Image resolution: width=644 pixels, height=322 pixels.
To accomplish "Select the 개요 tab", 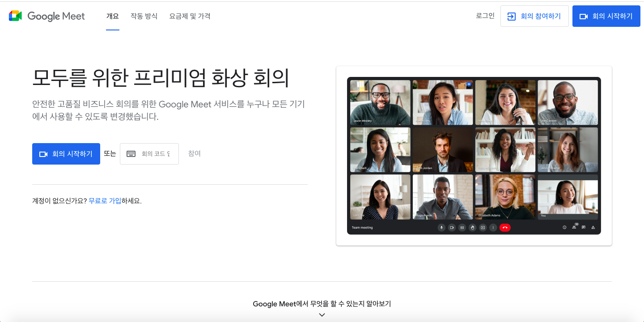I will click(113, 16).
